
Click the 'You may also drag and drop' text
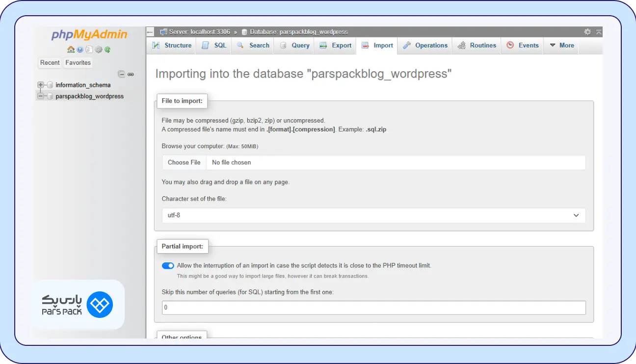(x=226, y=182)
